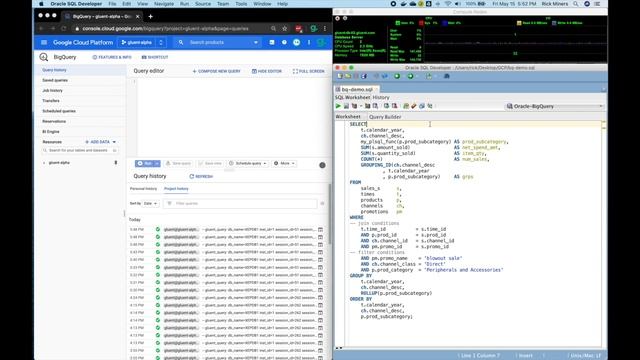Click Open folder icon in SQL Developer toolbar

coord(348,76)
